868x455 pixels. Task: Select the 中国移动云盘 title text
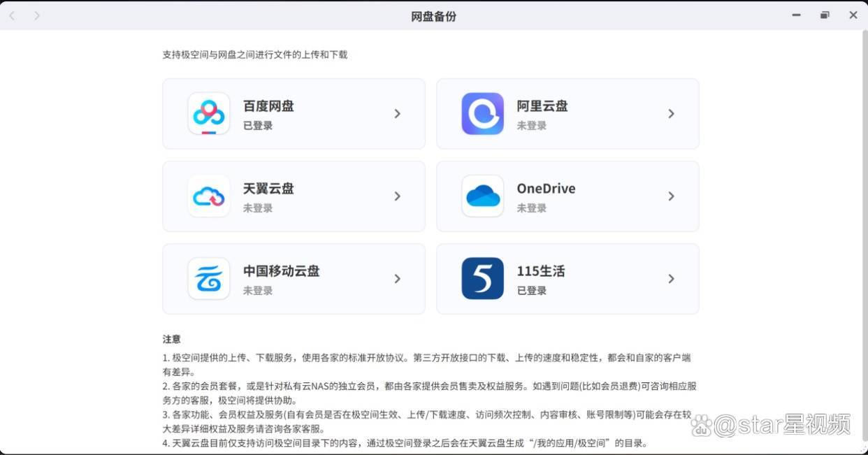click(282, 271)
